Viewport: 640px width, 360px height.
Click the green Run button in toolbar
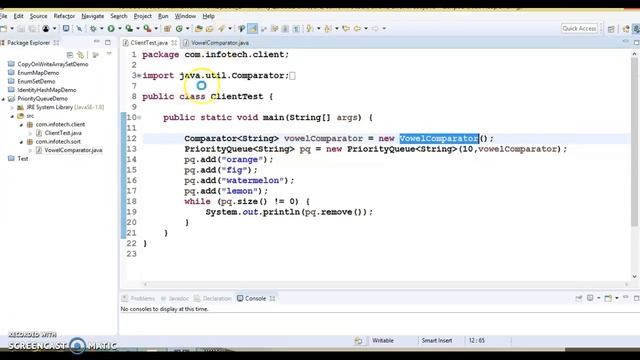click(111, 29)
